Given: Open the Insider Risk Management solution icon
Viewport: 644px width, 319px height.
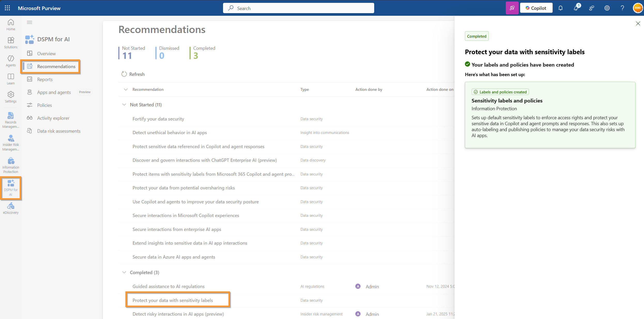Looking at the screenshot, I should 11,142.
